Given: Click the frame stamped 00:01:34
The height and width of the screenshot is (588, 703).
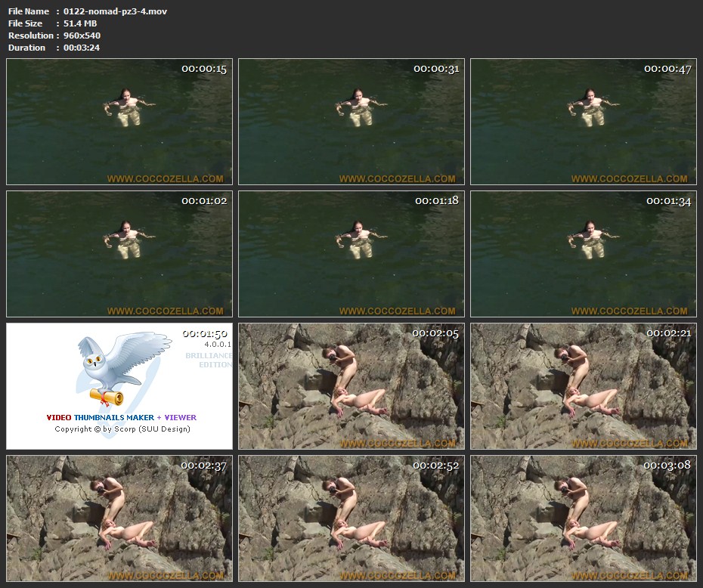Looking at the screenshot, I should click(x=584, y=254).
